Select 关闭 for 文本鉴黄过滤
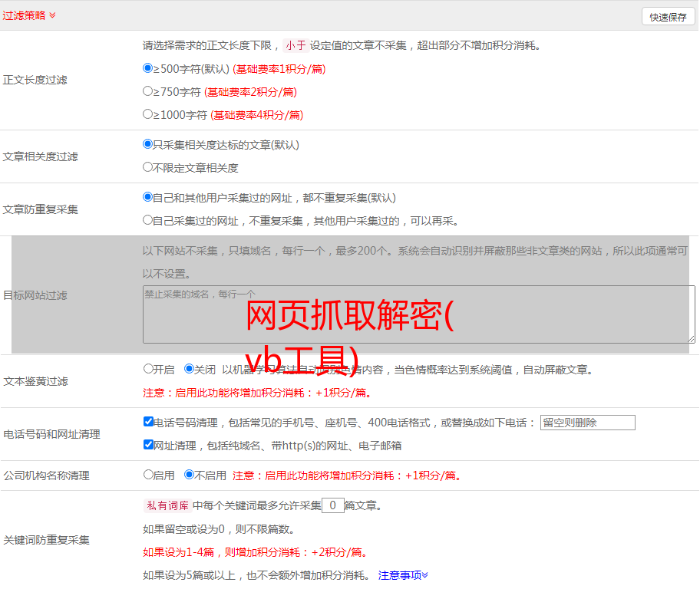 click(x=189, y=369)
